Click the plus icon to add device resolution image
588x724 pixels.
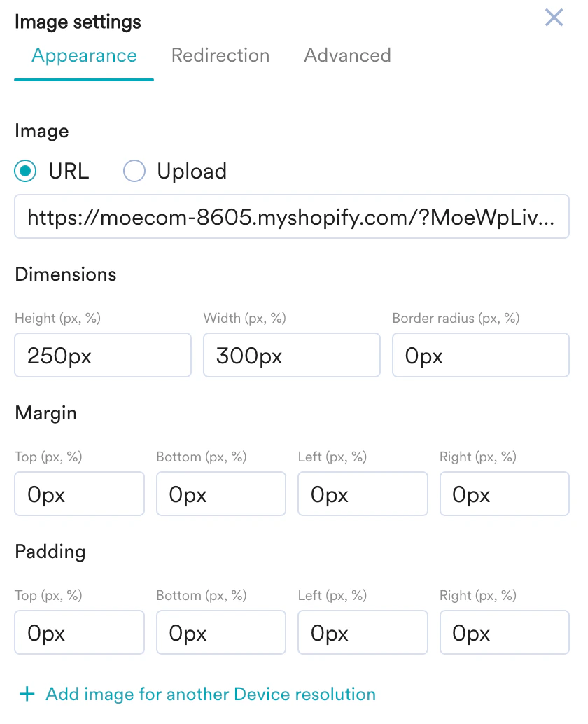pos(26,695)
